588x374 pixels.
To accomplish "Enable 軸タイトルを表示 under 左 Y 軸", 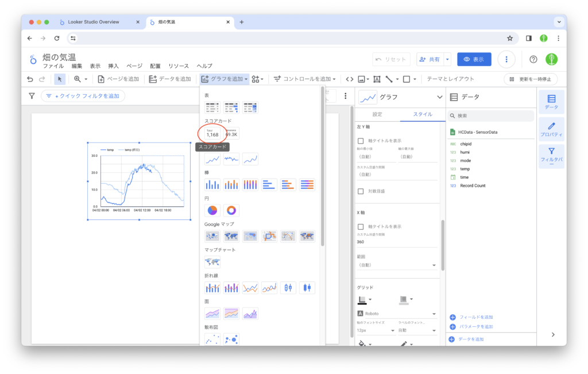I will (361, 141).
